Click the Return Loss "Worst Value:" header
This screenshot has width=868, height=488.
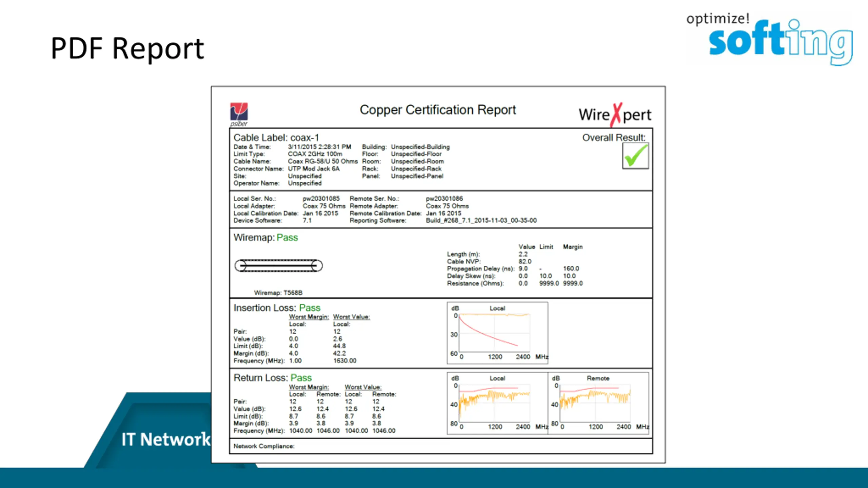(363, 387)
